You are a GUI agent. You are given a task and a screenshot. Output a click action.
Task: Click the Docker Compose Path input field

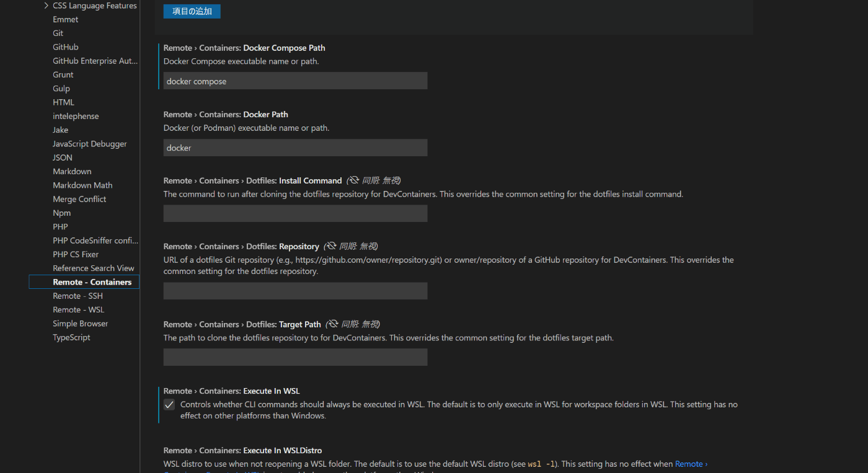click(x=295, y=81)
